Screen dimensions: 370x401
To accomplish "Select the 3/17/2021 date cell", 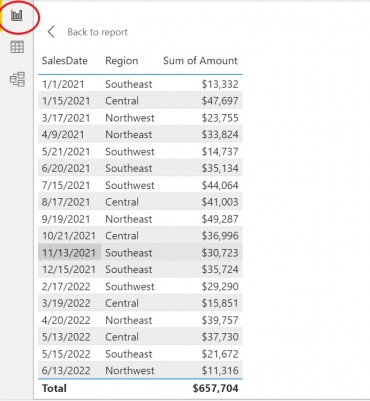I will click(66, 118).
